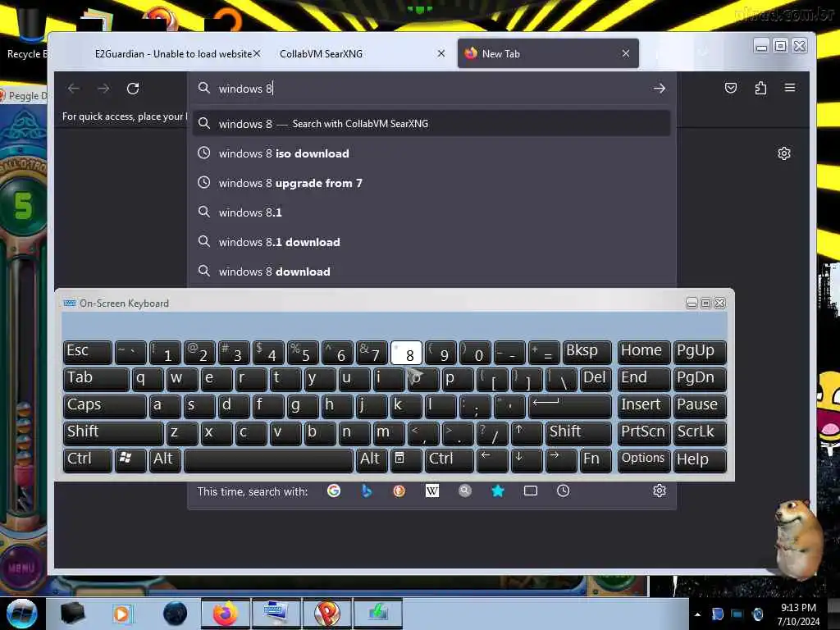This screenshot has width=840, height=630.
Task: Switch to E2Guardian Unable to load website tab
Action: pos(173,53)
